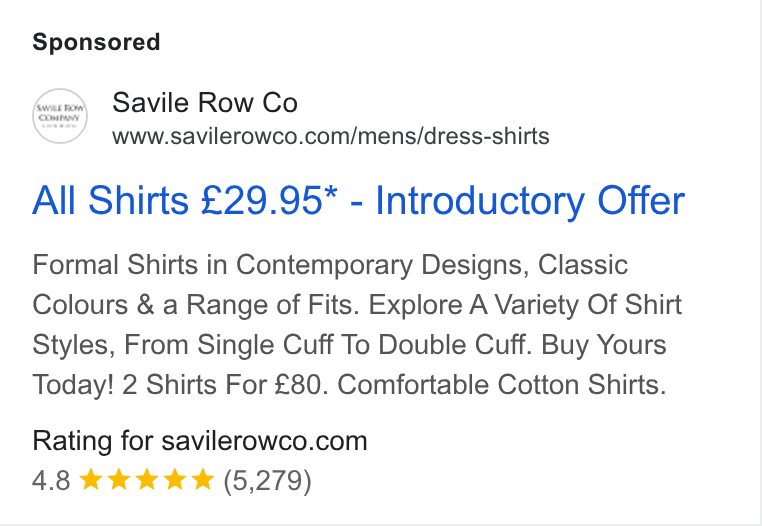Click the 'Rating for savilerowco.com' text
This screenshot has height=526, width=762.
(x=200, y=441)
